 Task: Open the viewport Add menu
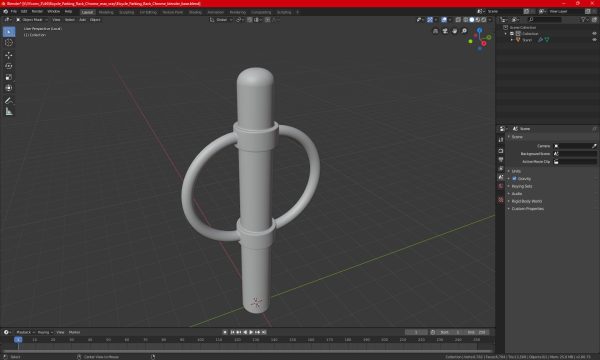click(x=82, y=20)
